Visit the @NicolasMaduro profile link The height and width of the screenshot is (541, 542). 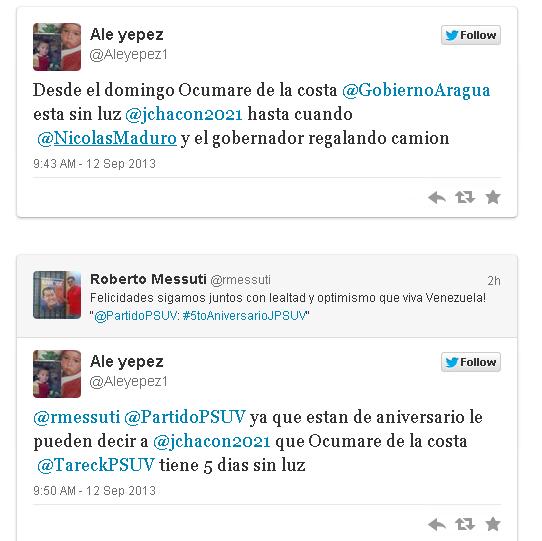(x=107, y=138)
